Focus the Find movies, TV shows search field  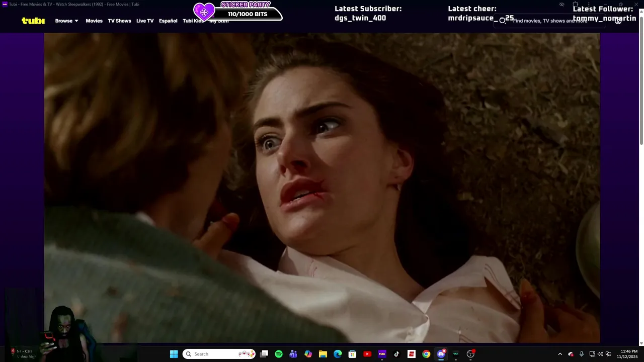click(550, 21)
